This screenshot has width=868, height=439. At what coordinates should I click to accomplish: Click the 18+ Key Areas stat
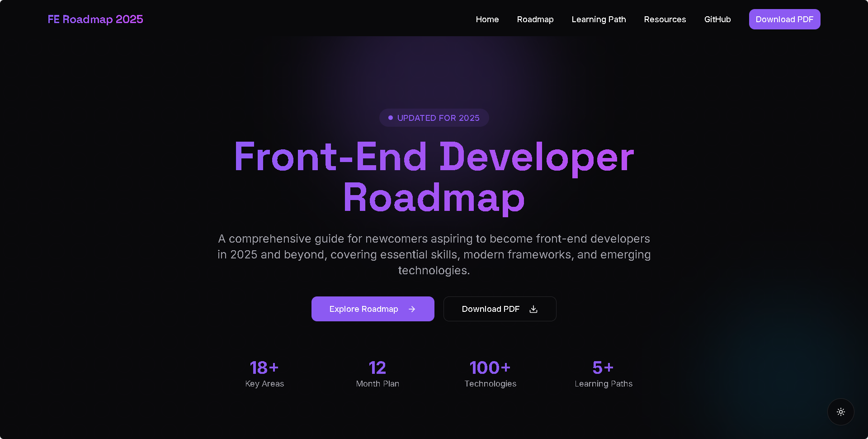pos(264,373)
